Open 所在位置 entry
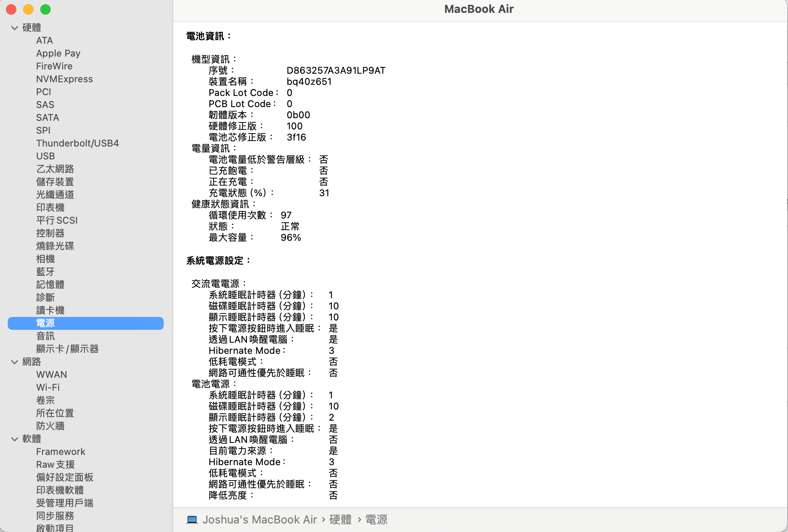Image resolution: width=788 pixels, height=532 pixels. coord(55,413)
